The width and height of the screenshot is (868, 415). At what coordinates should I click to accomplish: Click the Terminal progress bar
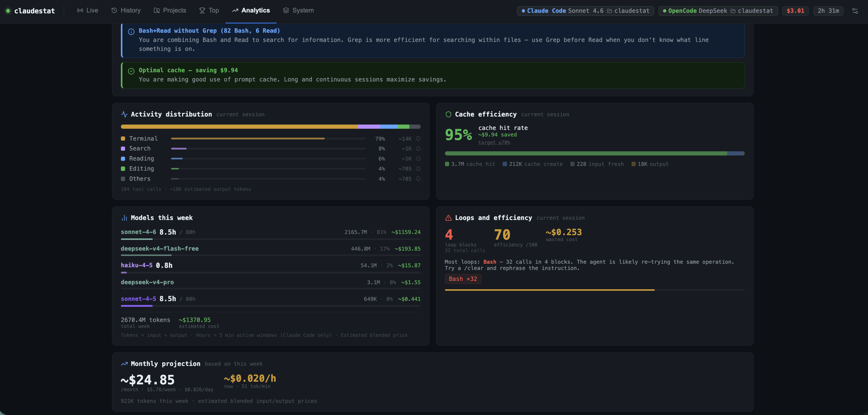click(268, 139)
